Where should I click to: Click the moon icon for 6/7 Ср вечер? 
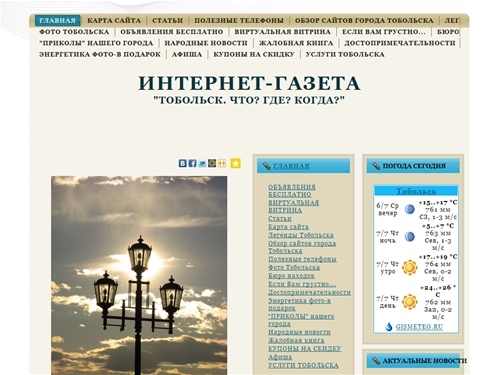click(409, 209)
